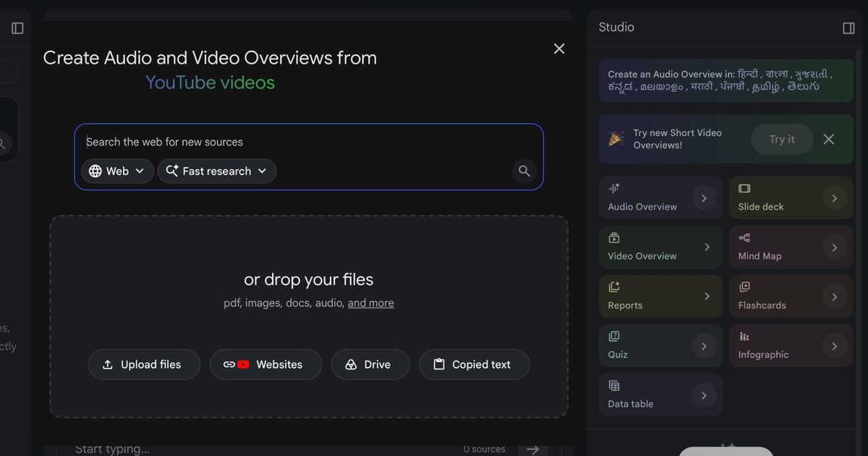This screenshot has height=456, width=868.
Task: Send the chat message arrow button
Action: pos(533,449)
